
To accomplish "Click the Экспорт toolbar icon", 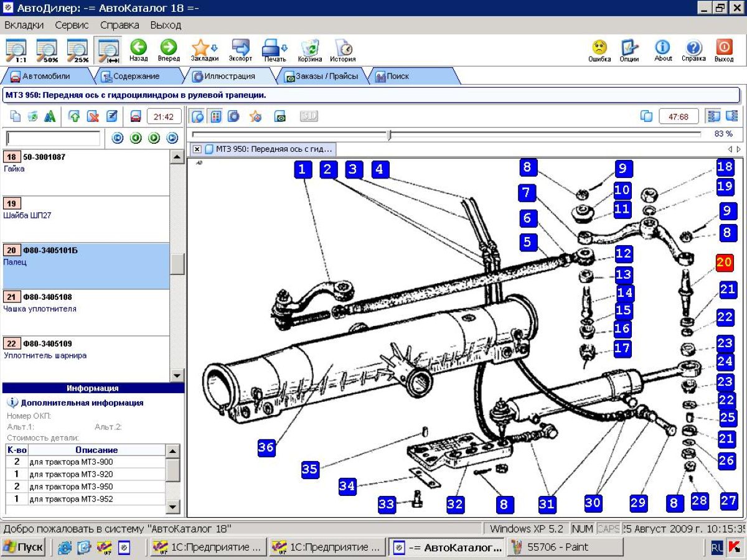I will pos(240,51).
